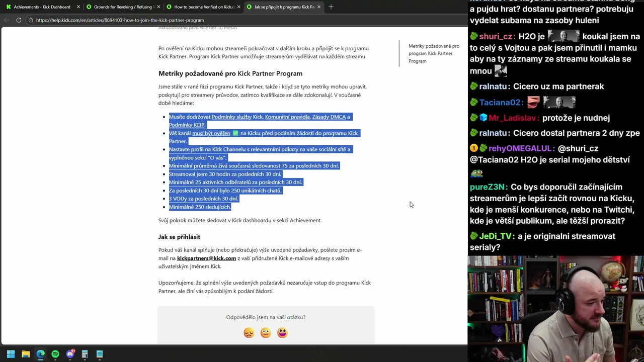
Task: Click the streamer webcam overlay
Action: (556, 309)
